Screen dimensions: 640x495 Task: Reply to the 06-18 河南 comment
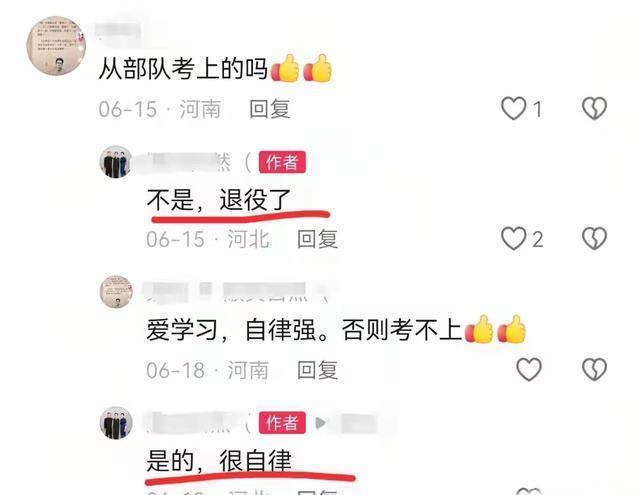[x=318, y=370]
